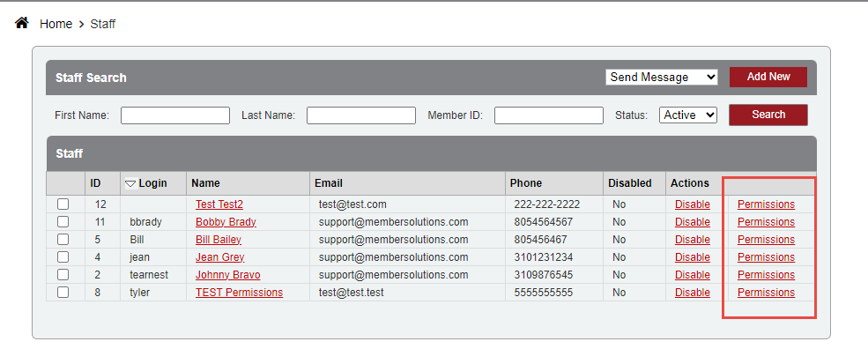Click the Home house icon

point(23,23)
